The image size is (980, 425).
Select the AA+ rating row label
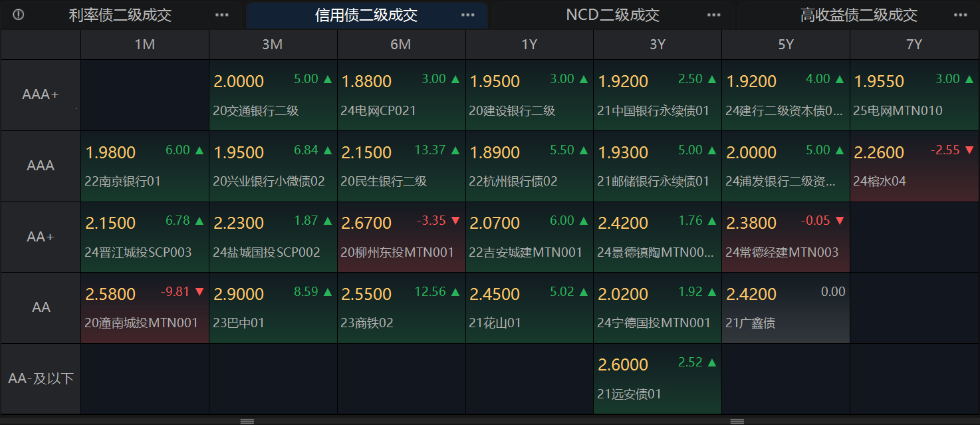coord(41,237)
